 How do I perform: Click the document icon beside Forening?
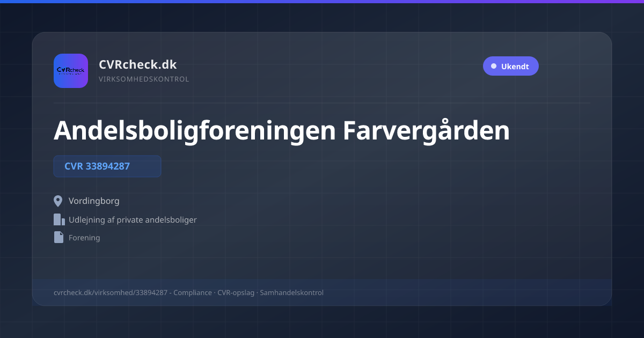(x=58, y=237)
